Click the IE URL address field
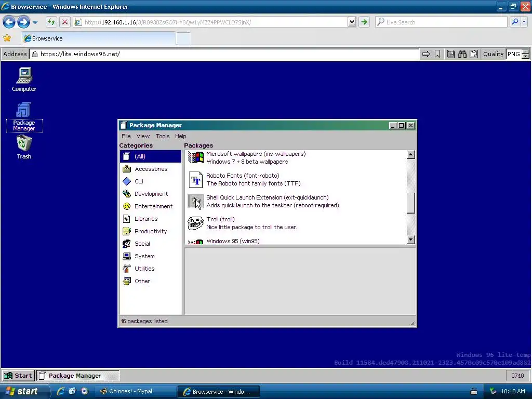532x399 pixels. pyautogui.click(x=210, y=22)
